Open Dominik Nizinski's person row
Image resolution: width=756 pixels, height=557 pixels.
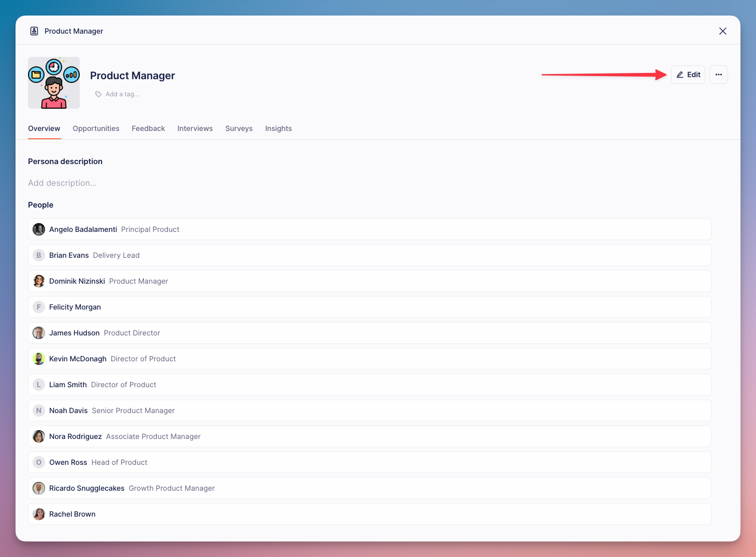click(x=369, y=281)
